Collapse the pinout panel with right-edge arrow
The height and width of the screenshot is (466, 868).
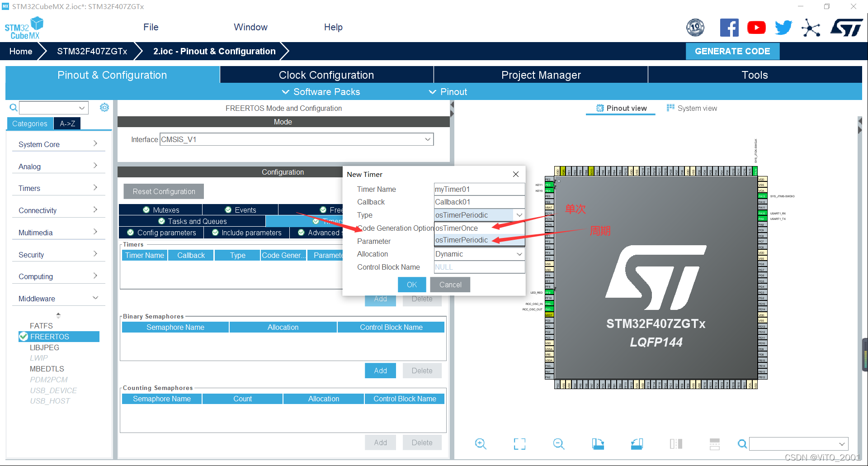[x=860, y=121]
